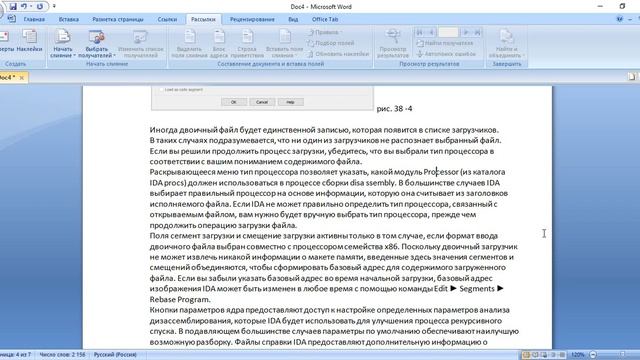Click the word Processor in the document
Viewport: 640px width, 360px height.
(441, 172)
